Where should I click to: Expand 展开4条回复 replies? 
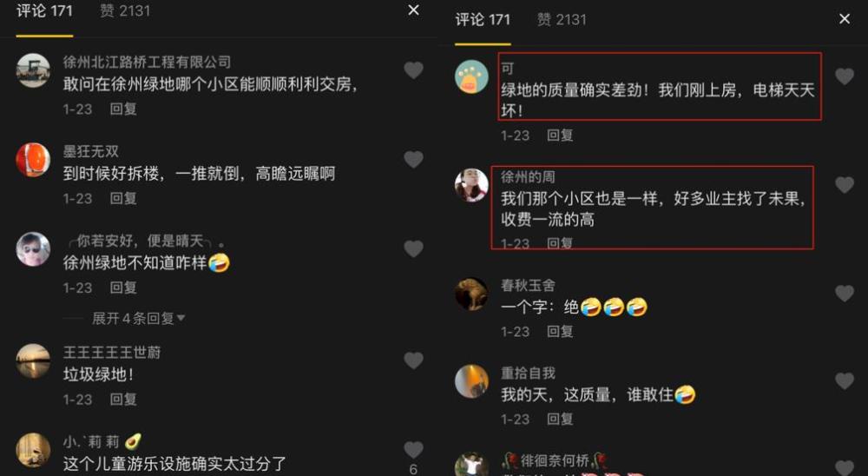click(138, 318)
